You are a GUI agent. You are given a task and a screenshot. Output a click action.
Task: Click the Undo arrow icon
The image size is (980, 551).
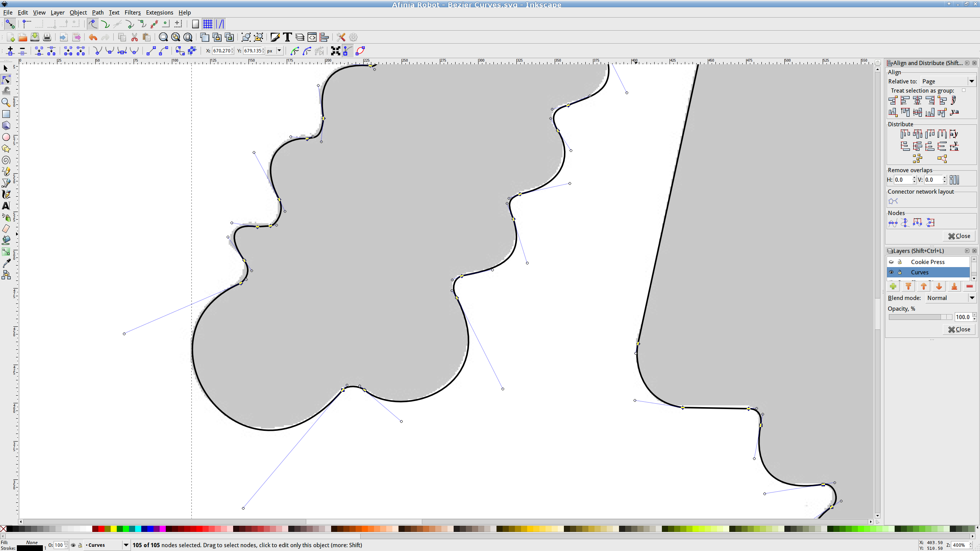pos(93,37)
